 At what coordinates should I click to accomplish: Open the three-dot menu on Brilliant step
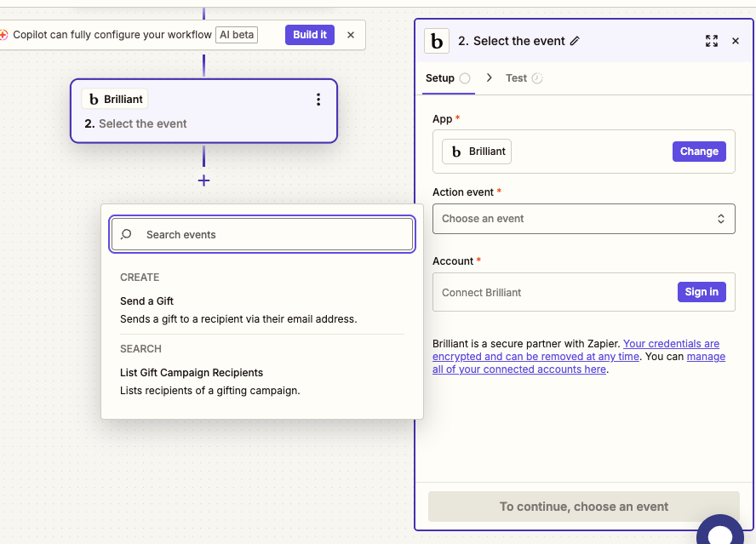click(318, 100)
